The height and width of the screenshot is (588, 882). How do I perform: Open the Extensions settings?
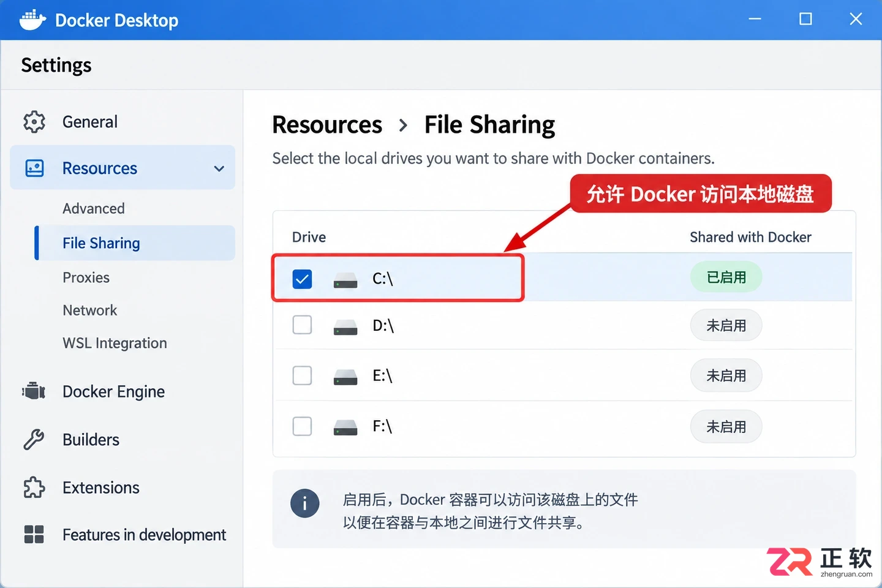click(101, 488)
